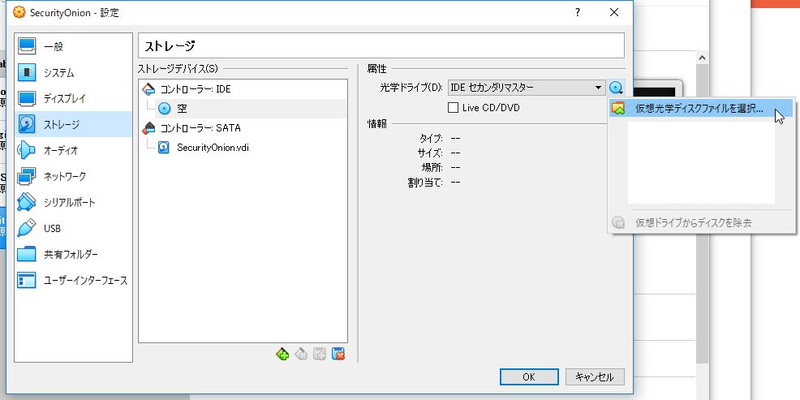Viewport: 800px width, 400px height.
Task: Confirm settings with the OK button
Action: (529, 377)
